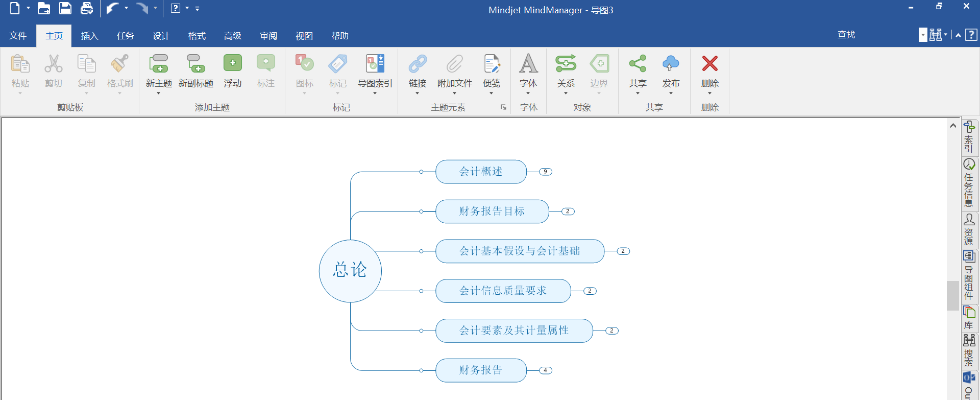Viewport: 980px width, 400px height.
Task: Expand 会计基本假设与会计基础 subtopics counter
Action: (623, 251)
